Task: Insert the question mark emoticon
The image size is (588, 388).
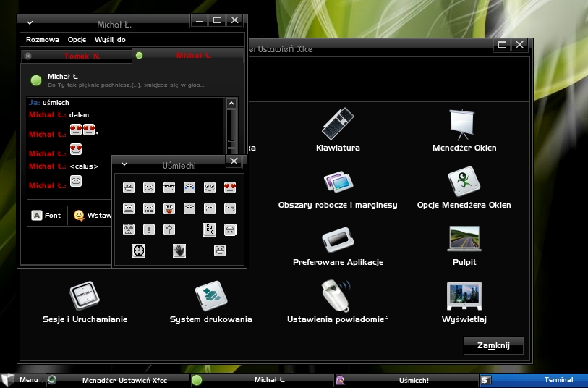Action: coord(169,229)
